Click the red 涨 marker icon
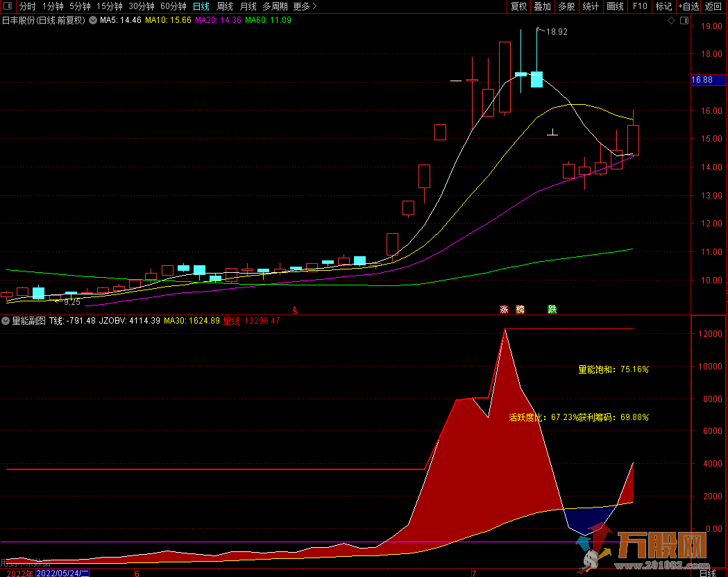This screenshot has width=728, height=577. click(504, 309)
